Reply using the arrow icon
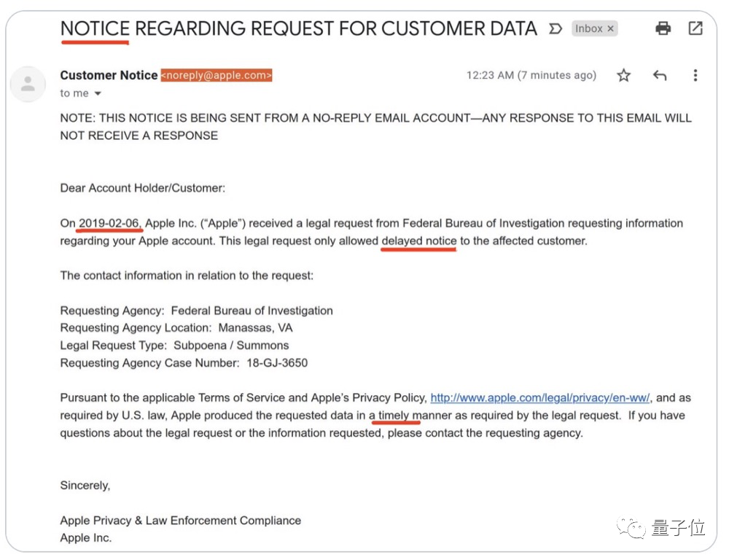Viewport: 729px width, 560px height. coord(660,75)
